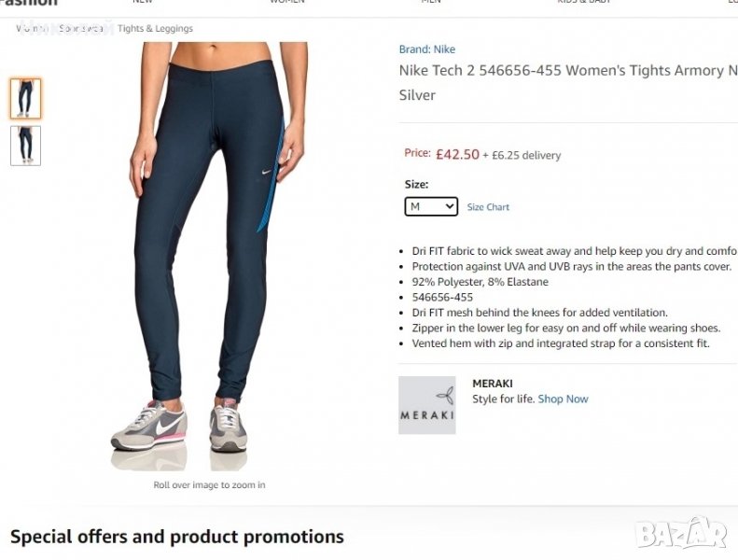Image resolution: width=738 pixels, height=560 pixels.
Task: Click the £42.50 price text
Action: pyautogui.click(x=457, y=155)
